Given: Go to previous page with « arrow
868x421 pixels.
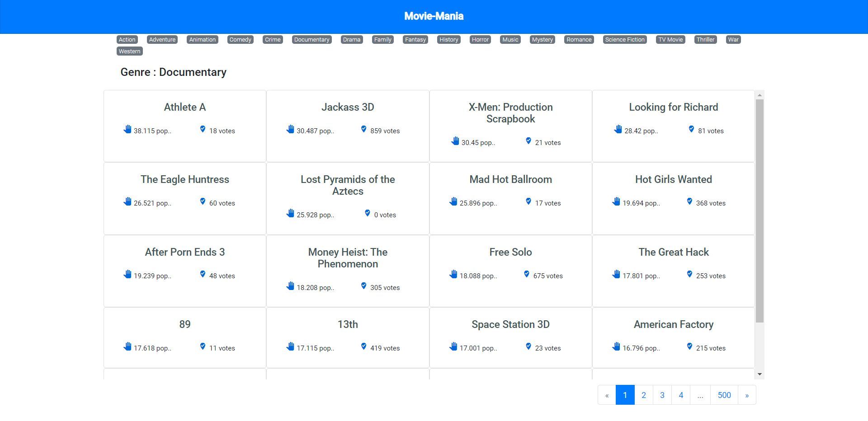Looking at the screenshot, I should point(607,395).
